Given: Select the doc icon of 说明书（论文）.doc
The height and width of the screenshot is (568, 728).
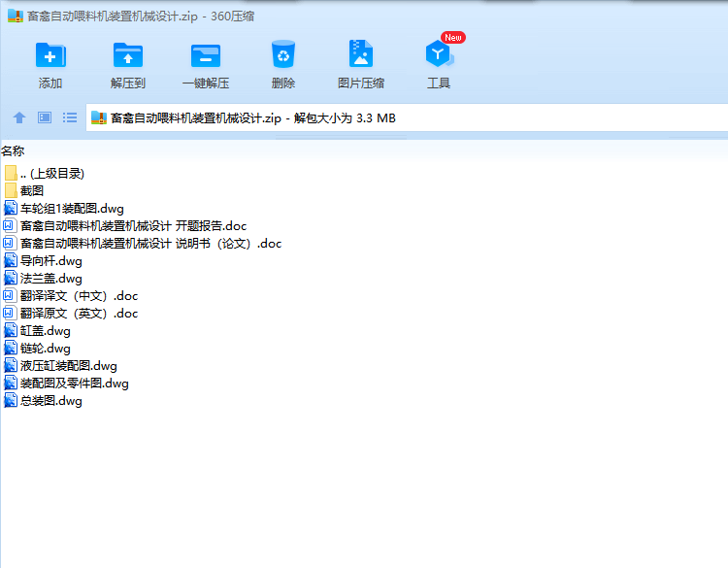Looking at the screenshot, I should tap(11, 243).
